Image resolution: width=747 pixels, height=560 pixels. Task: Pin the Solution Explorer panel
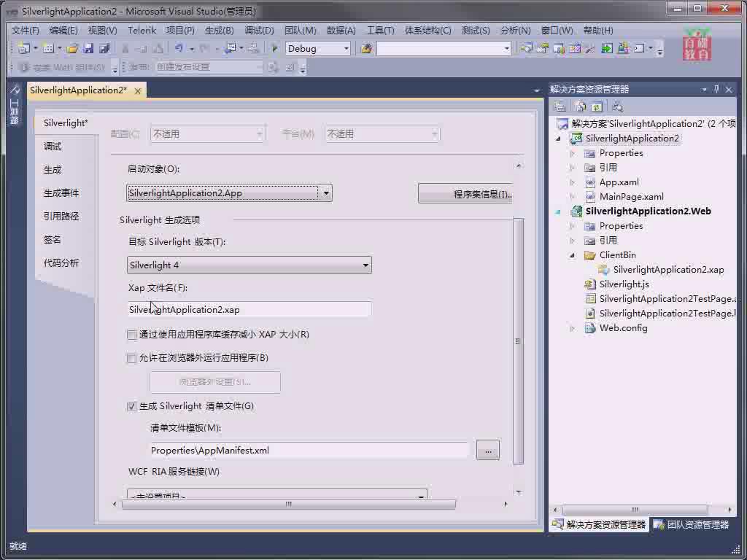[716, 89]
